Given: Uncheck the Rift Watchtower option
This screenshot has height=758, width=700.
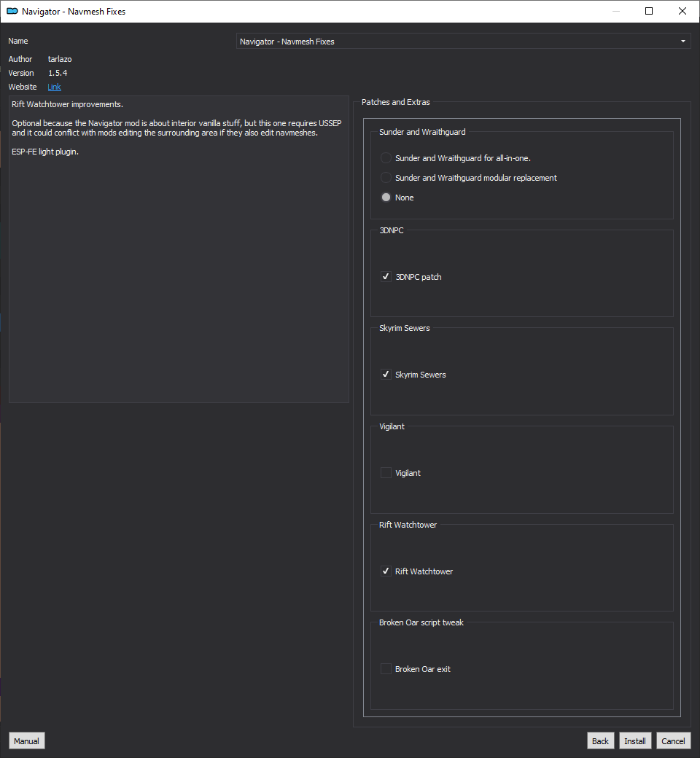Looking at the screenshot, I should [x=386, y=571].
